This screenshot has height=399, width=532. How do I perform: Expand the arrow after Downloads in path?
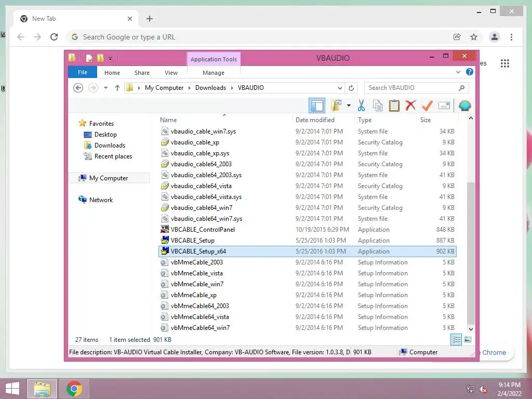[x=232, y=88]
